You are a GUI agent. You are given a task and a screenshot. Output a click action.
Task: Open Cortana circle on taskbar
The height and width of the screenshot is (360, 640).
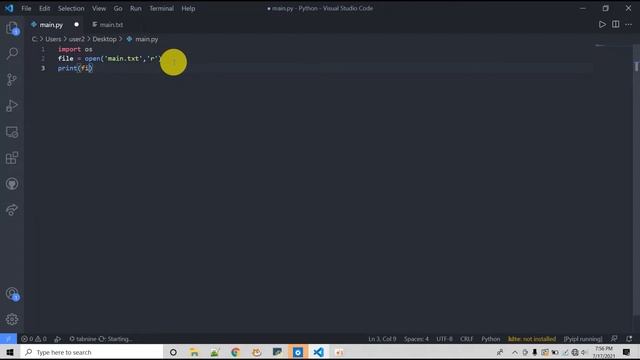(x=173, y=352)
